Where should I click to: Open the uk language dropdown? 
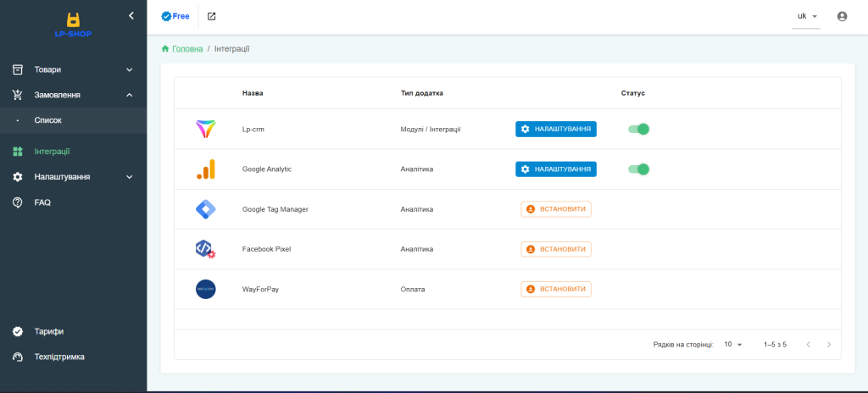click(806, 16)
